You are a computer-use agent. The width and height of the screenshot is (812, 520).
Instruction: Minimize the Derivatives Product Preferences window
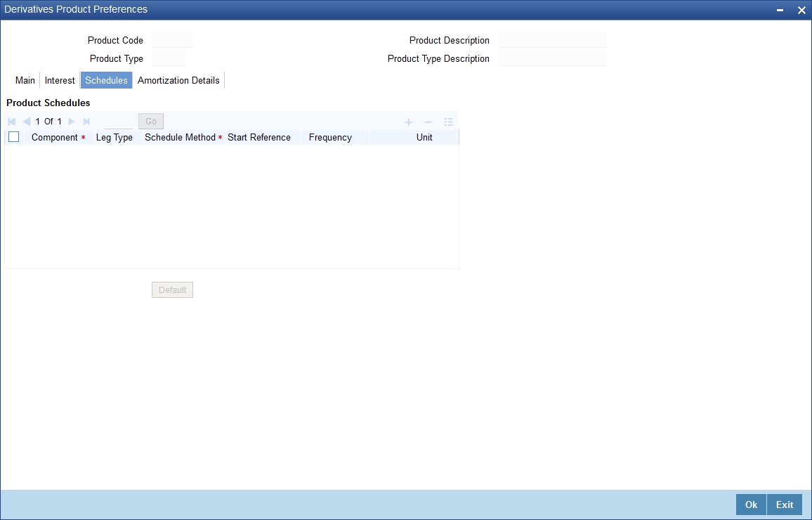[780, 10]
